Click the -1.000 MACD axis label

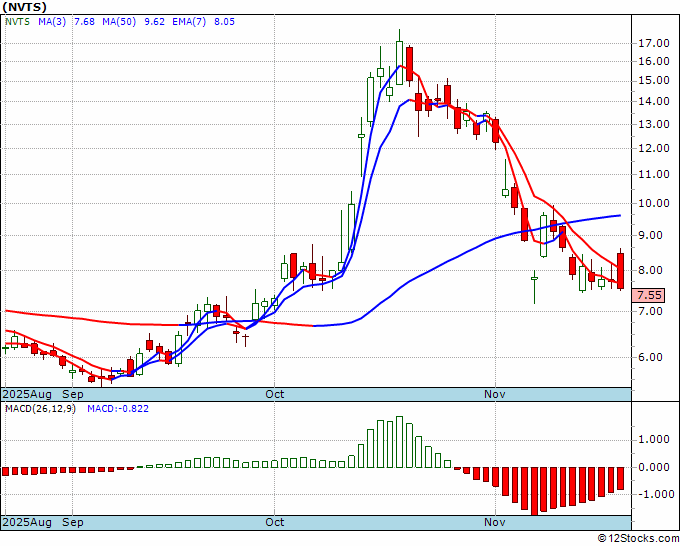(653, 494)
